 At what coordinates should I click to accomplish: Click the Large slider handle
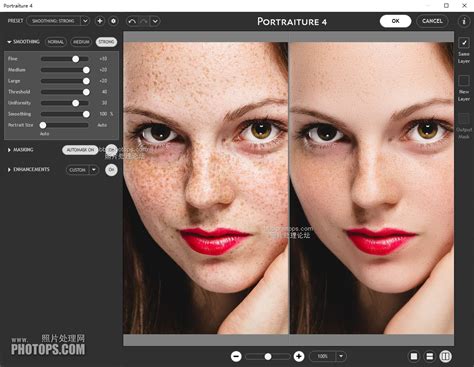(x=86, y=81)
